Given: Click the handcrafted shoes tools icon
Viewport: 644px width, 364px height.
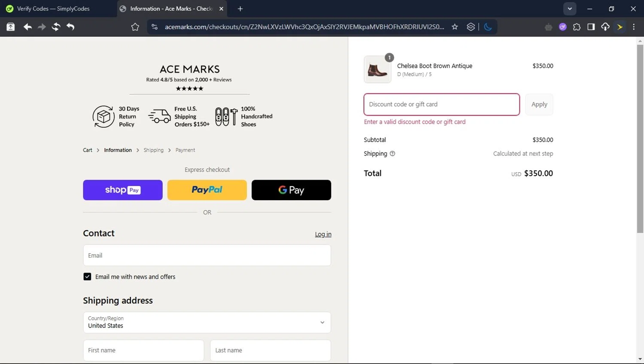Looking at the screenshot, I should pos(226,116).
